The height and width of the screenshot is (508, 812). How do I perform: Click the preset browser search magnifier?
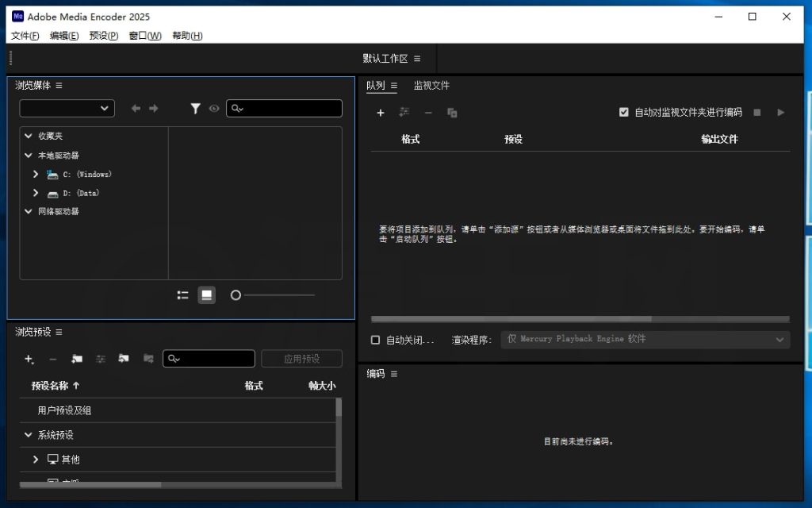174,359
